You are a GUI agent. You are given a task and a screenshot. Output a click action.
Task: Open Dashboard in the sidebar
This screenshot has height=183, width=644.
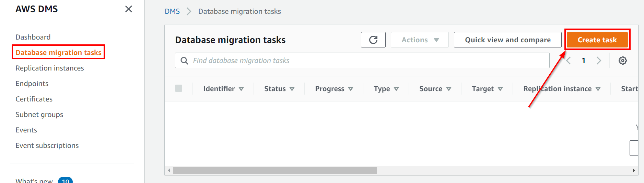point(33,37)
